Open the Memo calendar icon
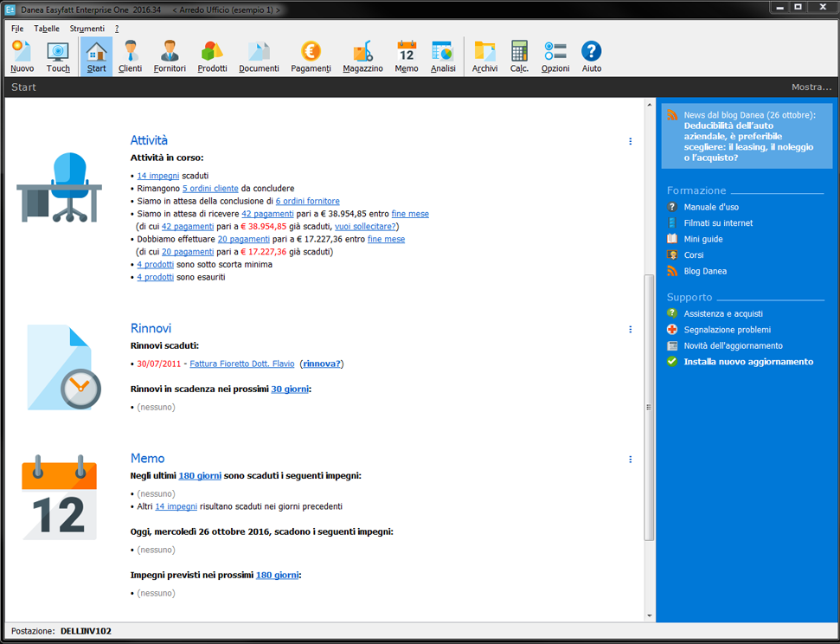The width and height of the screenshot is (840, 644). click(x=406, y=52)
